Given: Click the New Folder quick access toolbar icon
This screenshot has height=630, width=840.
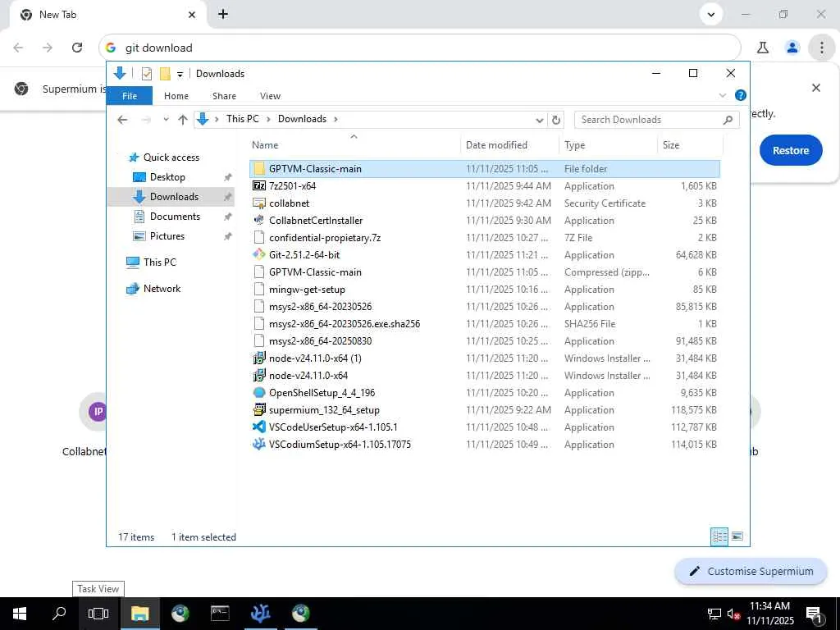Looking at the screenshot, I should point(165,74).
